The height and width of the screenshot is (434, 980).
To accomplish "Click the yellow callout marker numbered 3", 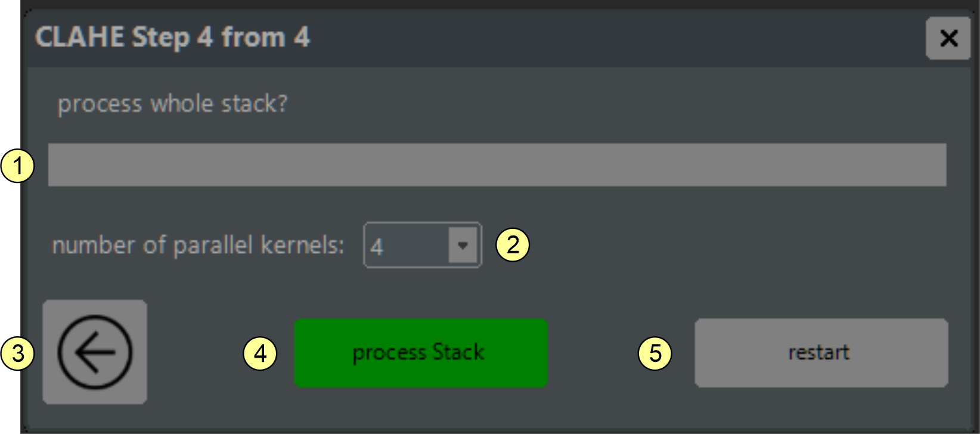I will coord(18,353).
